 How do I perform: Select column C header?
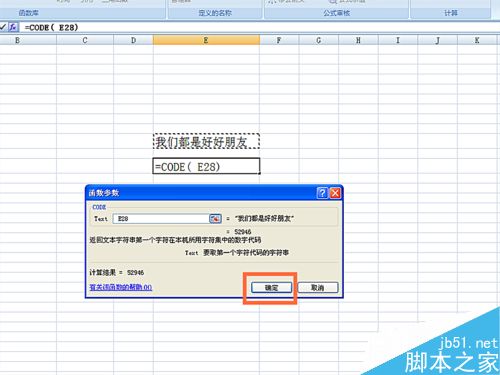[85, 40]
